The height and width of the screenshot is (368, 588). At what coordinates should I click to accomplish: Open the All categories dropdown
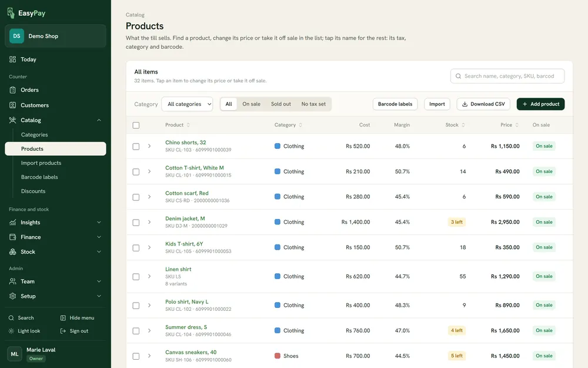[187, 104]
